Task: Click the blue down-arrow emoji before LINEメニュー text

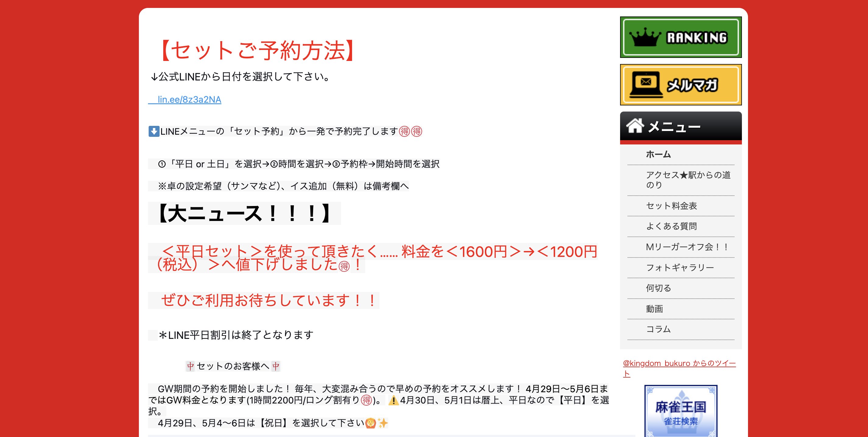Action: [154, 132]
